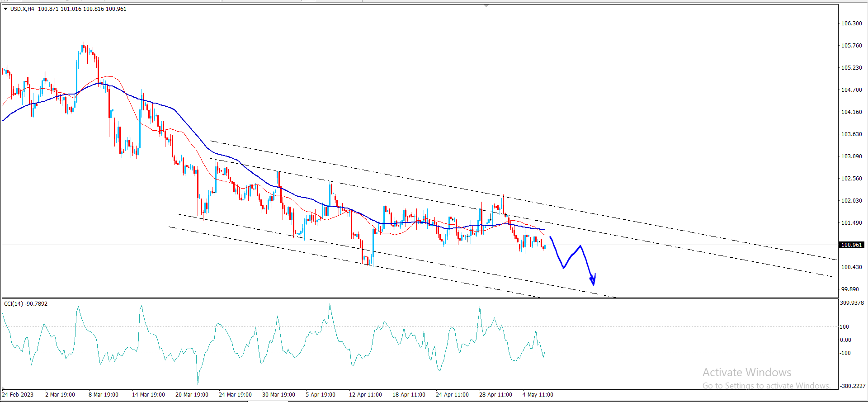
Task: Click the 104.160 price axis label
Action: (x=851, y=112)
